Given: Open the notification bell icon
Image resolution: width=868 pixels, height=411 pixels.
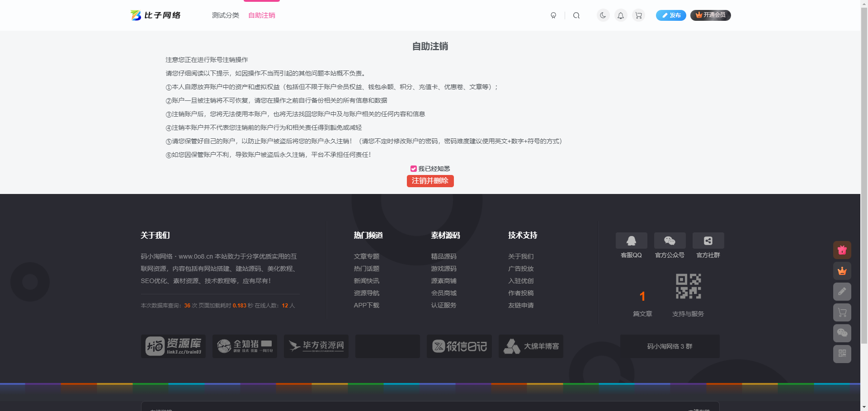Looking at the screenshot, I should pos(620,15).
